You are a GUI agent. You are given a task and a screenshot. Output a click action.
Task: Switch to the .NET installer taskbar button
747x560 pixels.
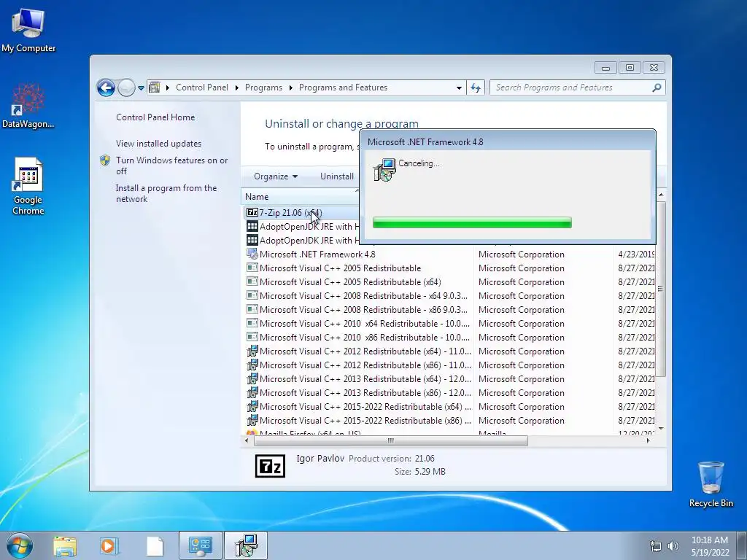click(246, 545)
